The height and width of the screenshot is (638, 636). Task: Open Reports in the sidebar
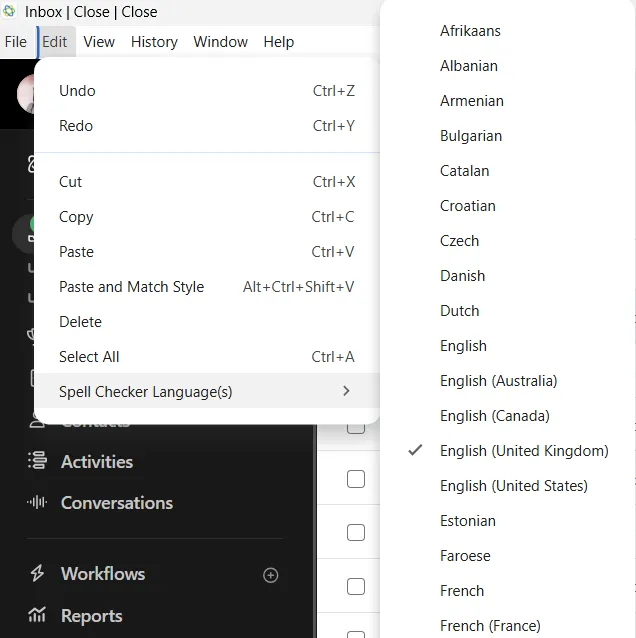coord(92,616)
